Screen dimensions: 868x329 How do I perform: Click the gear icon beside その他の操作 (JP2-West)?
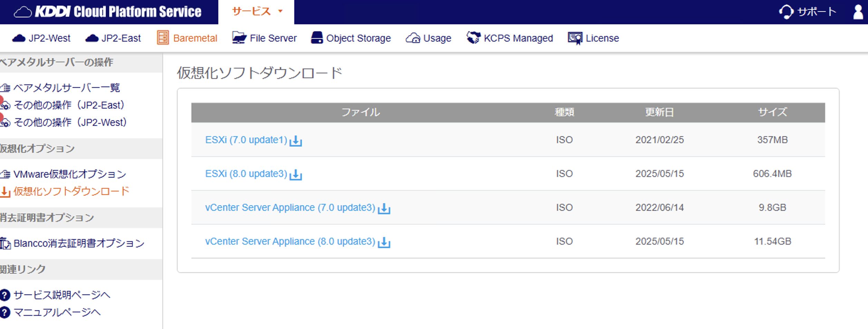coord(6,123)
